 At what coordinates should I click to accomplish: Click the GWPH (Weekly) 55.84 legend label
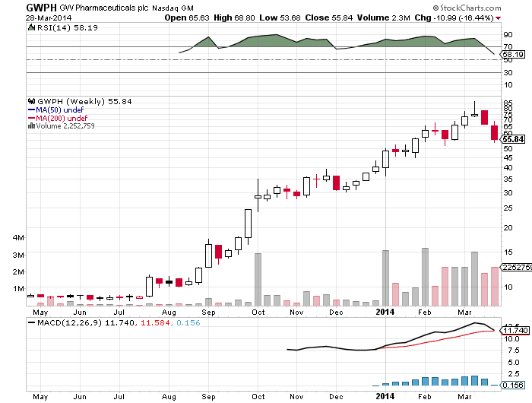pyautogui.click(x=84, y=101)
